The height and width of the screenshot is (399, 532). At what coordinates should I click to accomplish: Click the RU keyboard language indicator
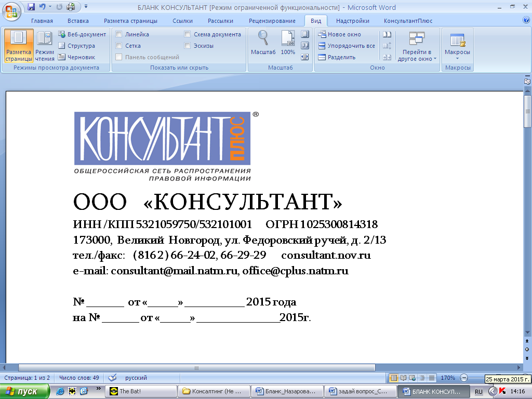point(478,392)
